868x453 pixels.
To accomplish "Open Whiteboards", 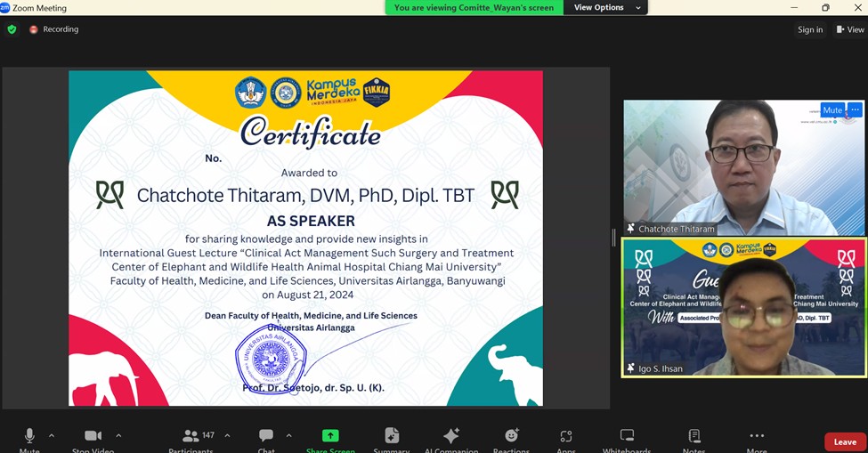I will point(627,436).
